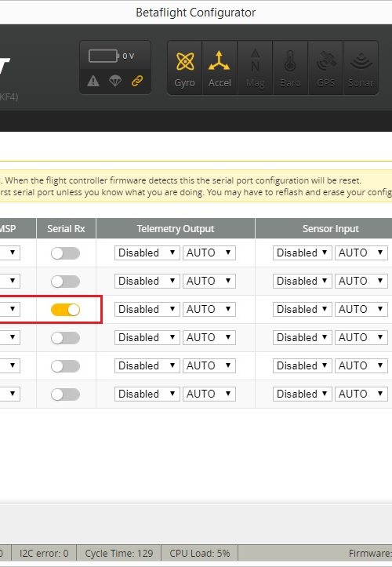Click the Telemetry Output column header

[176, 228]
